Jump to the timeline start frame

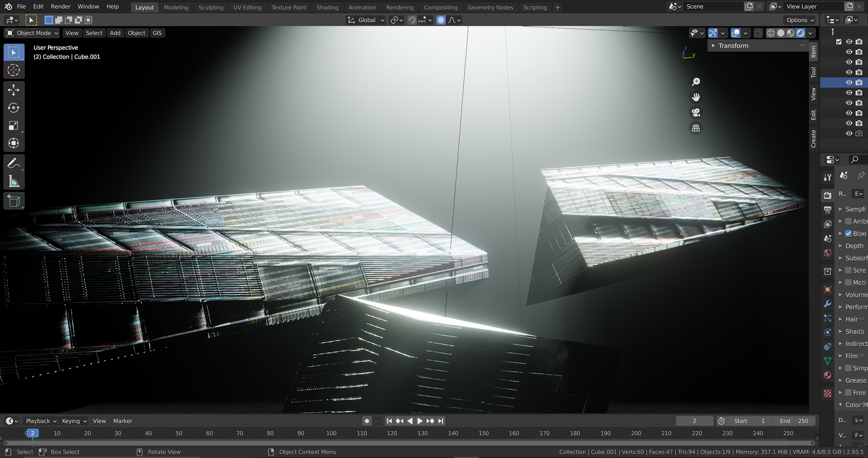click(x=389, y=421)
